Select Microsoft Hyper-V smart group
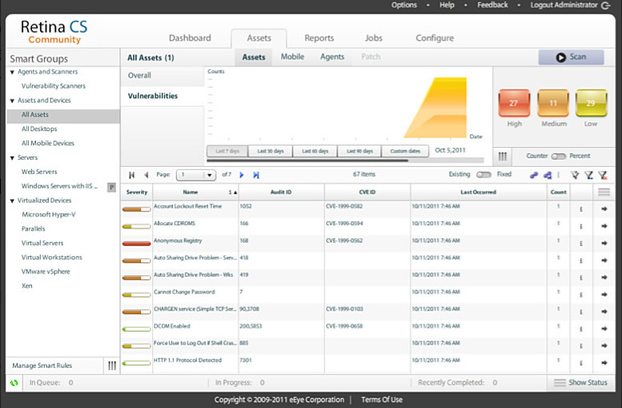Viewport: 622px width, 408px height. point(48,215)
